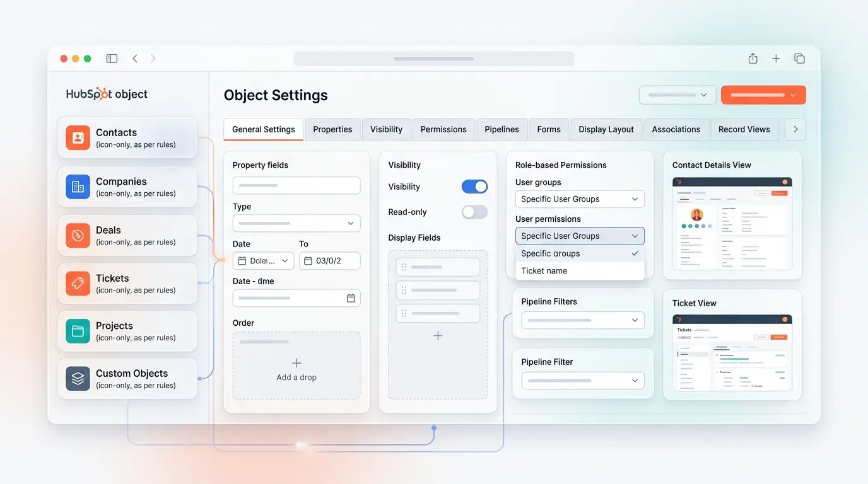This screenshot has width=868, height=484.
Task: Add a display field with plus
Action: [438, 336]
